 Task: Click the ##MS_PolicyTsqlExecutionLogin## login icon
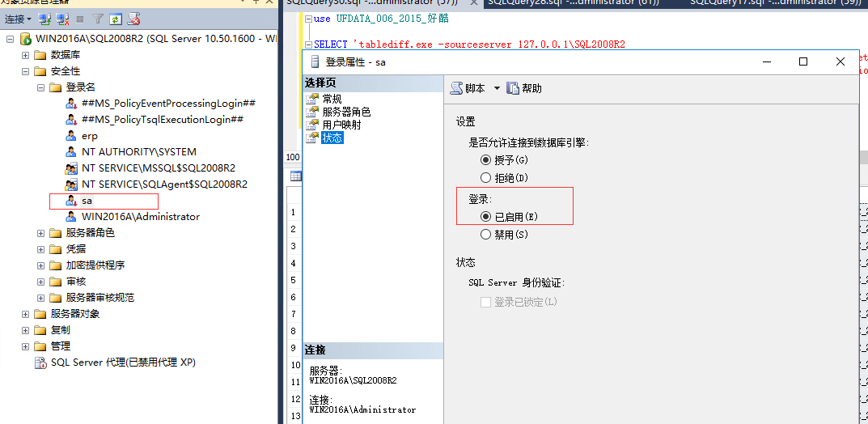tap(71, 120)
